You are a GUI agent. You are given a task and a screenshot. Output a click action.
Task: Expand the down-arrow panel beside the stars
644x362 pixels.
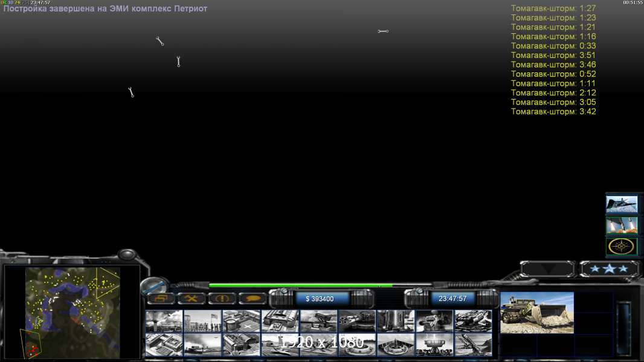(548, 269)
